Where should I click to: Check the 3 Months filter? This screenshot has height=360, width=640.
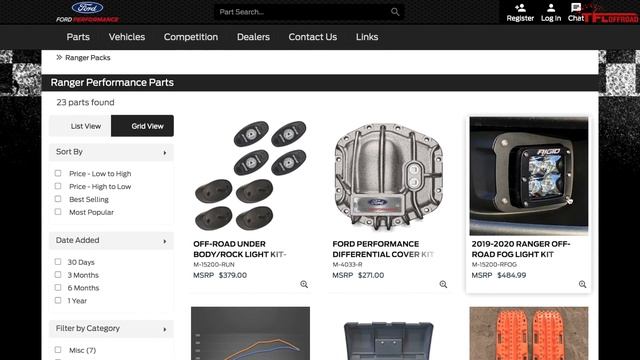point(58,275)
